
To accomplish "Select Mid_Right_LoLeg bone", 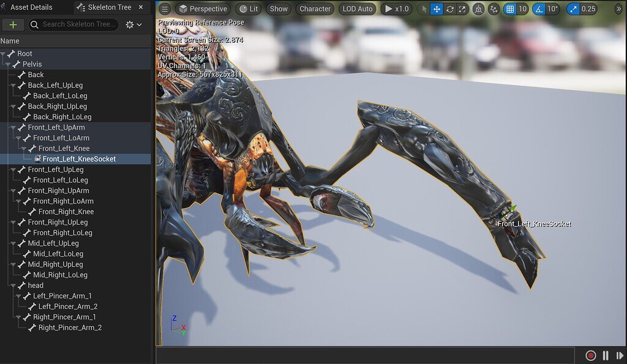I will (61, 275).
